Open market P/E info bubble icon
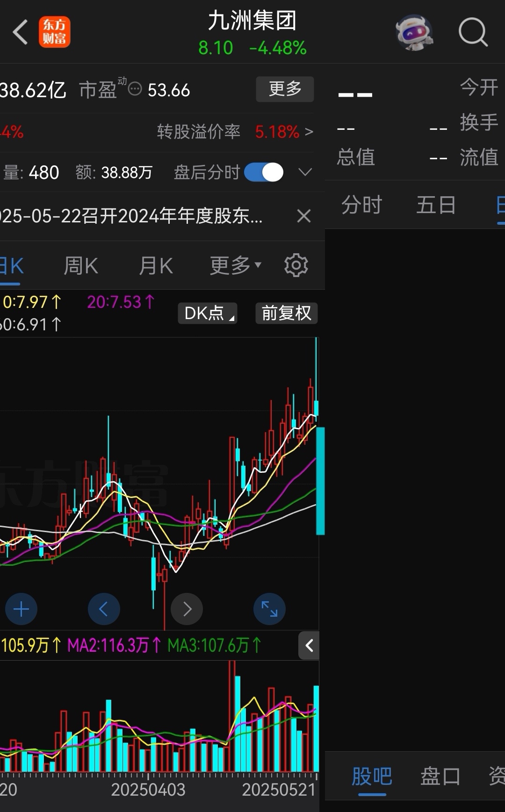This screenshot has width=505, height=812. click(x=135, y=89)
